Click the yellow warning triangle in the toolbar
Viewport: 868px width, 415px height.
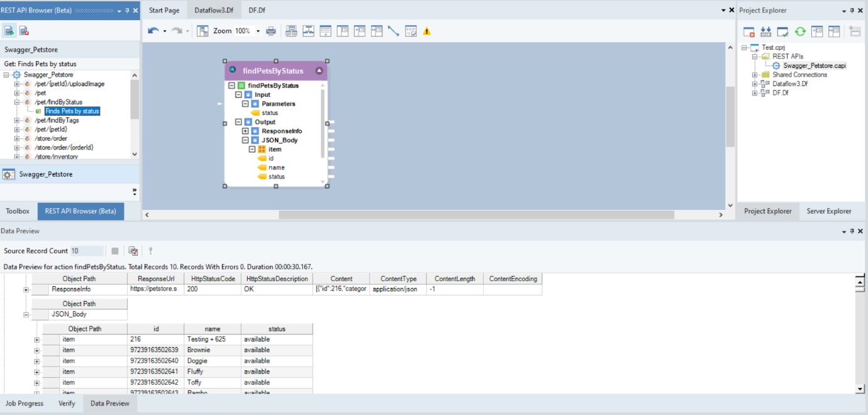pos(426,30)
